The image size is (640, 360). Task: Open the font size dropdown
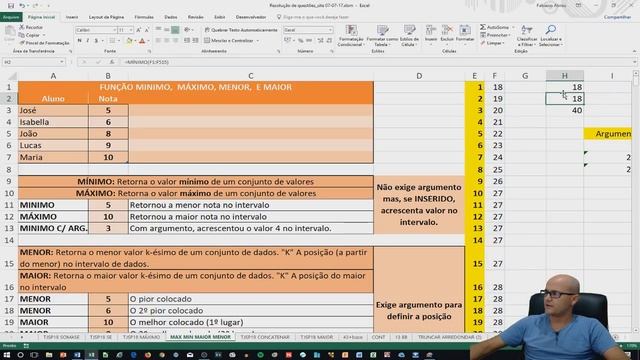click(131, 30)
